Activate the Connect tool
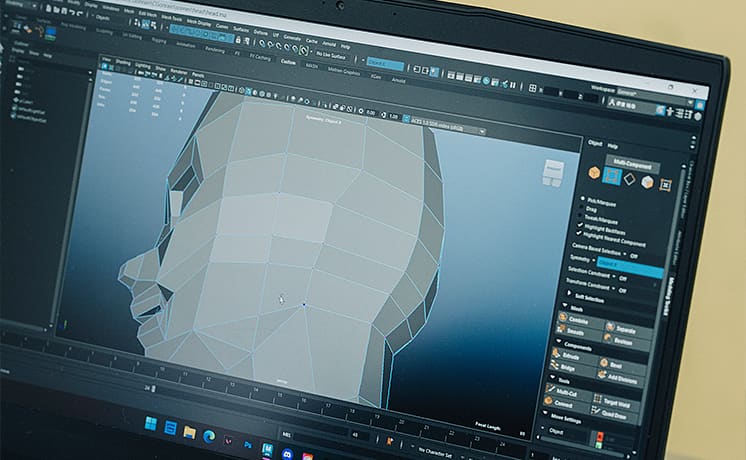Viewport: 746px width, 460px height. (x=564, y=404)
